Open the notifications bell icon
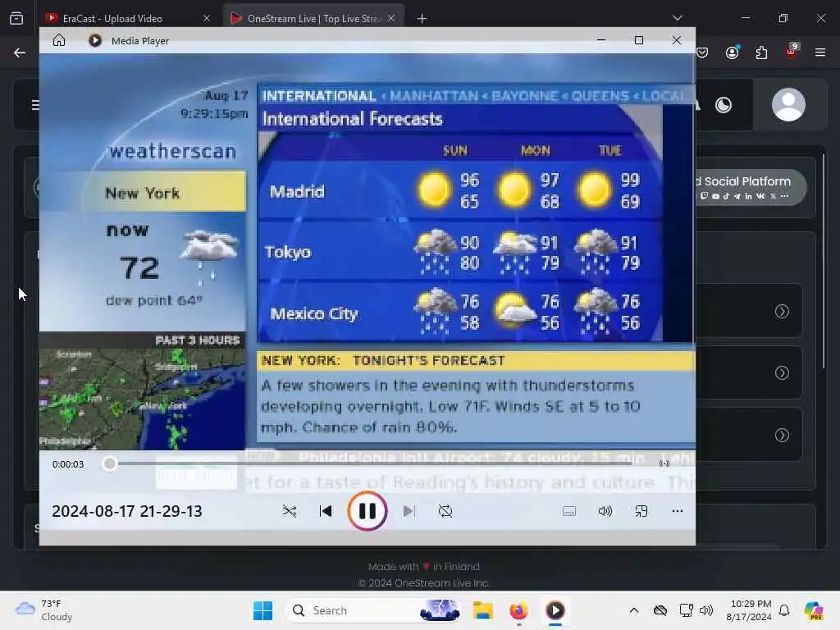This screenshot has width=840, height=630. click(784, 610)
